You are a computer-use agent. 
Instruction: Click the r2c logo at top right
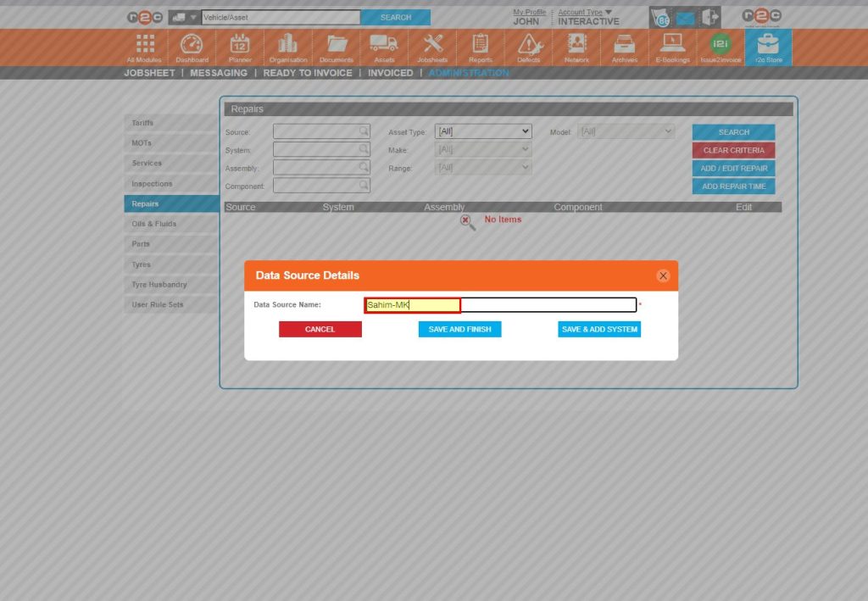[761, 17]
